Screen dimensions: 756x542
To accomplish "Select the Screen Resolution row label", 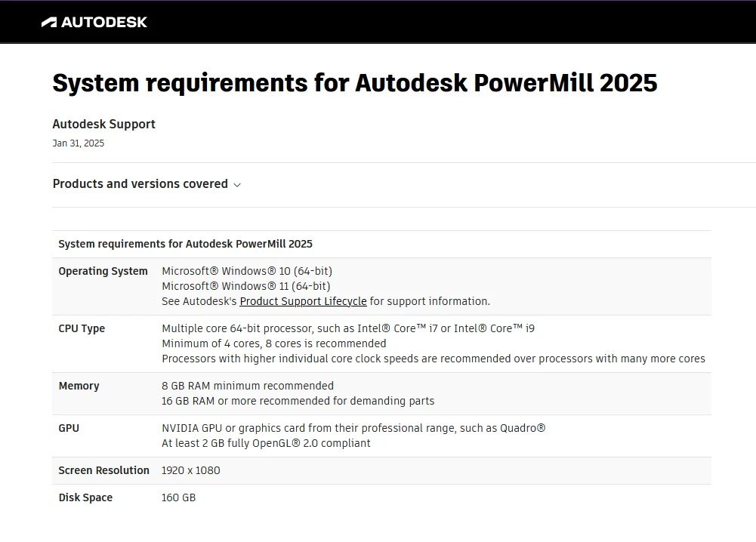I will point(103,470).
